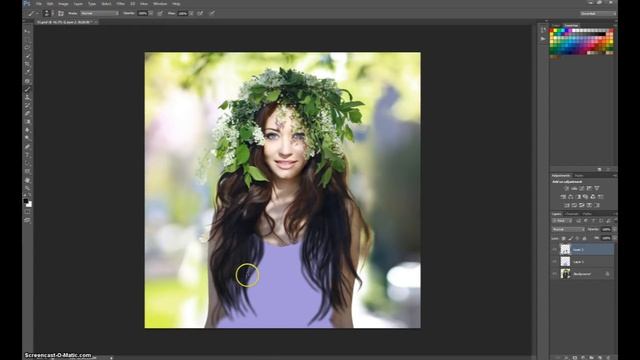This screenshot has height=360, width=640.
Task: Add a Color Balance adjustment layer
Action: [x=571, y=197]
